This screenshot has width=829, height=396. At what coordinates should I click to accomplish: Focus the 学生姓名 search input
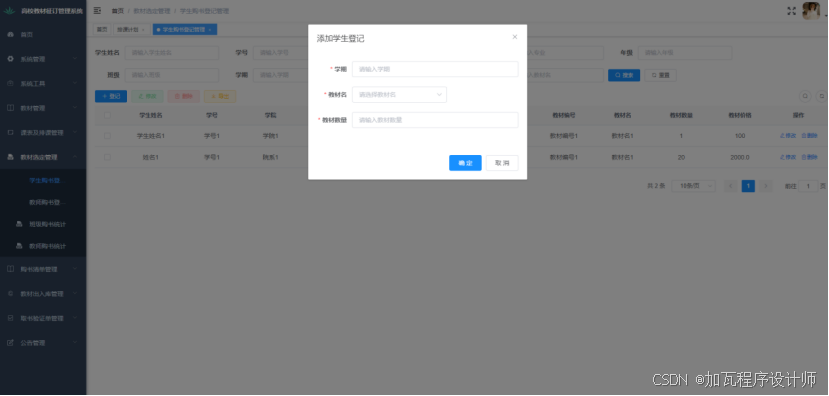[x=172, y=53]
